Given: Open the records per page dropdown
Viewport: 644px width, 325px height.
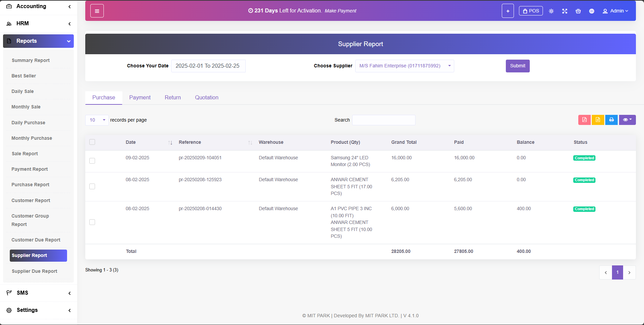Looking at the screenshot, I should pos(97,120).
